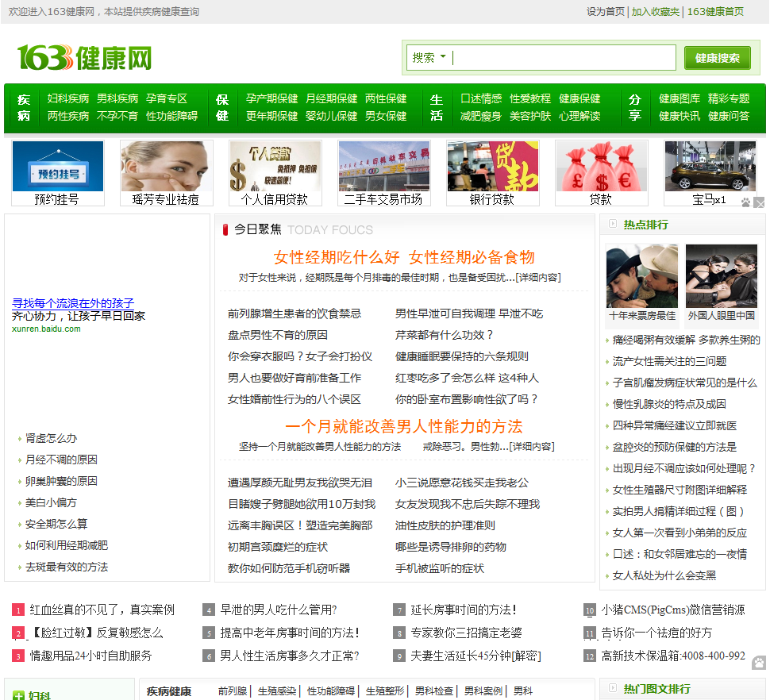Open 163健康首页 link
The height and width of the screenshot is (700, 770).
[x=715, y=11]
